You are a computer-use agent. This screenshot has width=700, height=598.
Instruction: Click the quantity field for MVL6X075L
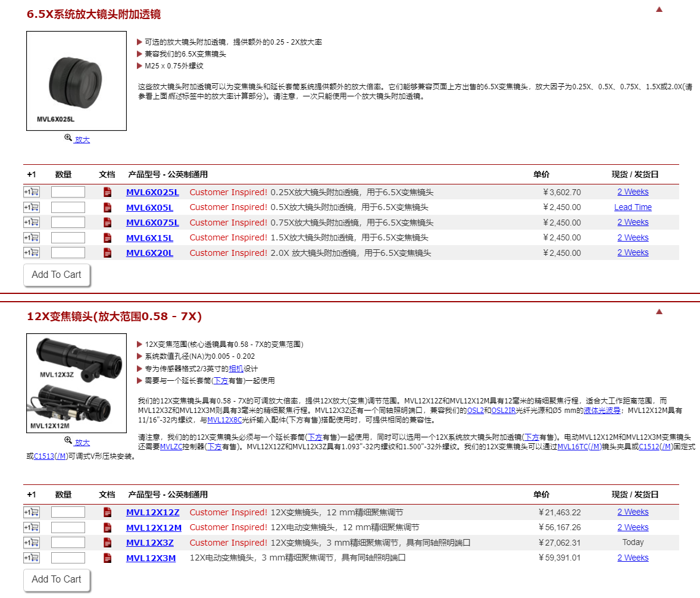pos(68,223)
